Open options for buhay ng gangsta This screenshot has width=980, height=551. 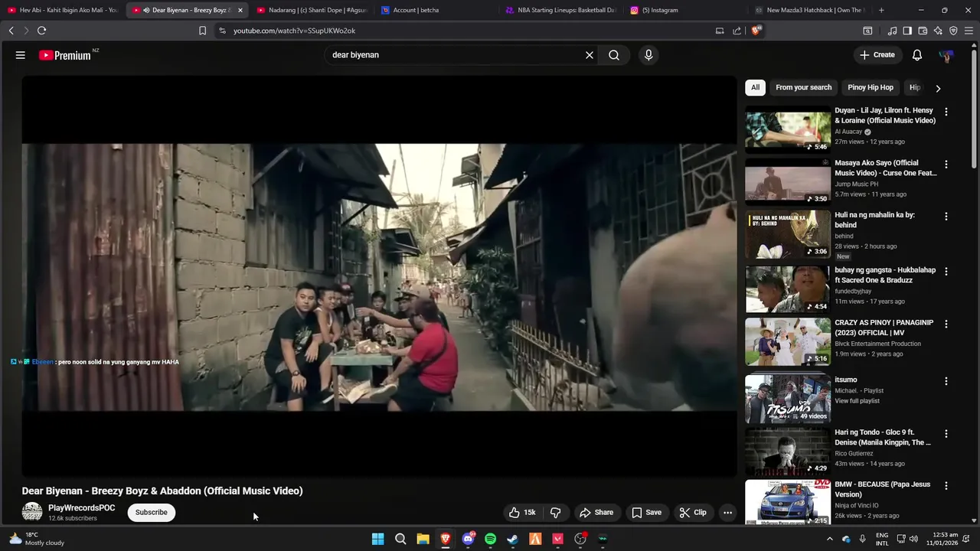pos(946,272)
